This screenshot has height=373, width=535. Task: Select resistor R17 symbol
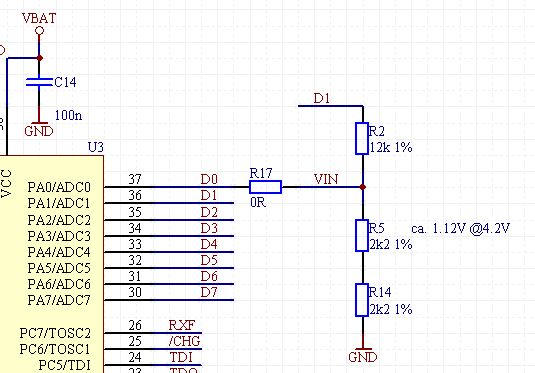pyautogui.click(x=265, y=187)
